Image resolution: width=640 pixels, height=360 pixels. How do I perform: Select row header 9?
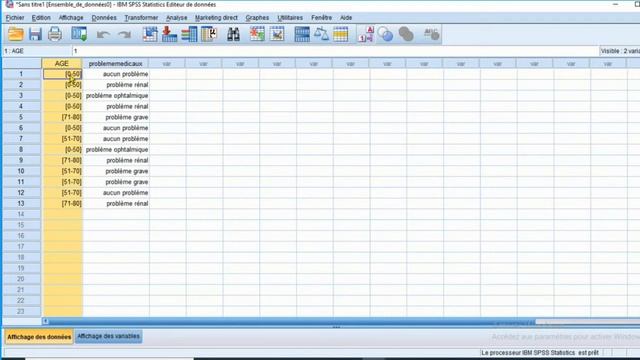[21, 160]
